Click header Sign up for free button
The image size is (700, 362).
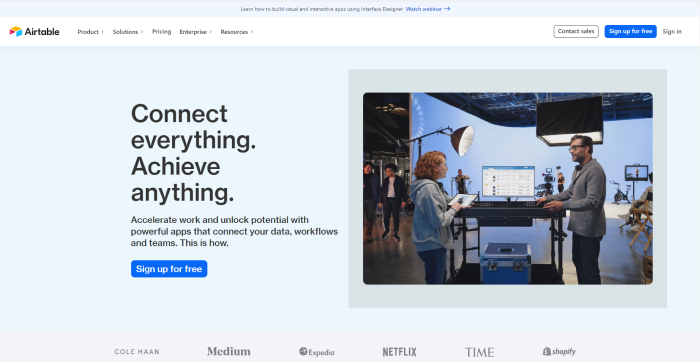[x=630, y=31]
